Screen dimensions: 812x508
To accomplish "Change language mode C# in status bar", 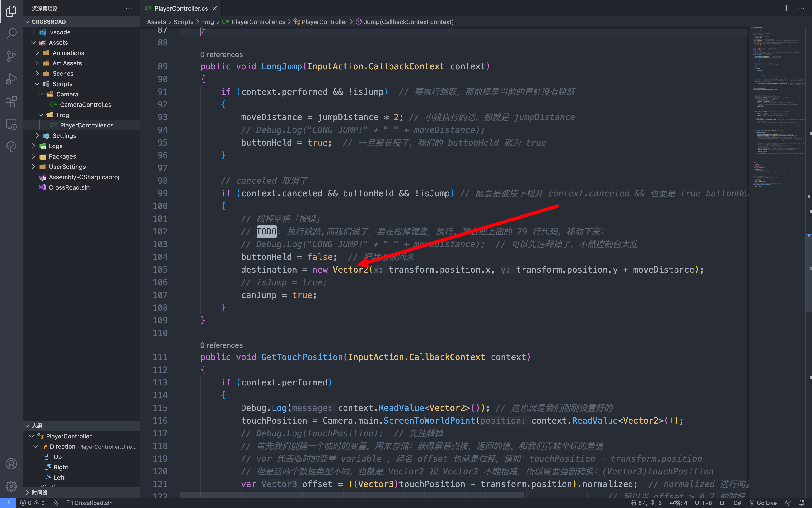I will pos(737,503).
